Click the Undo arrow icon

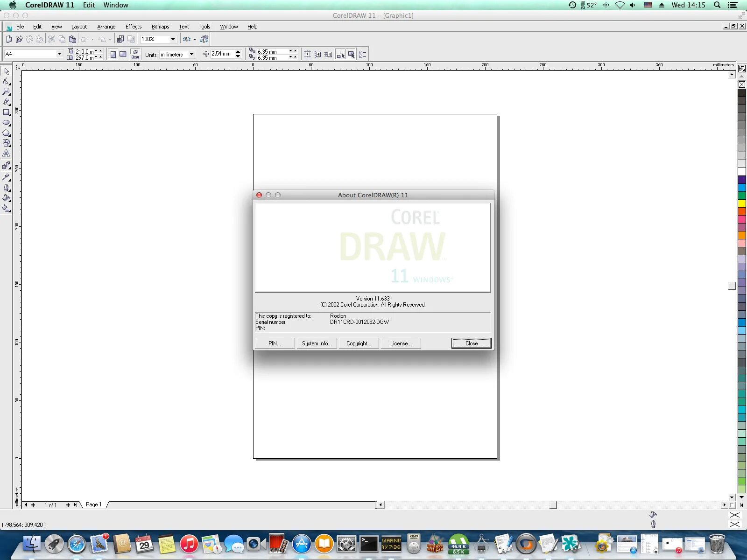[x=85, y=39]
